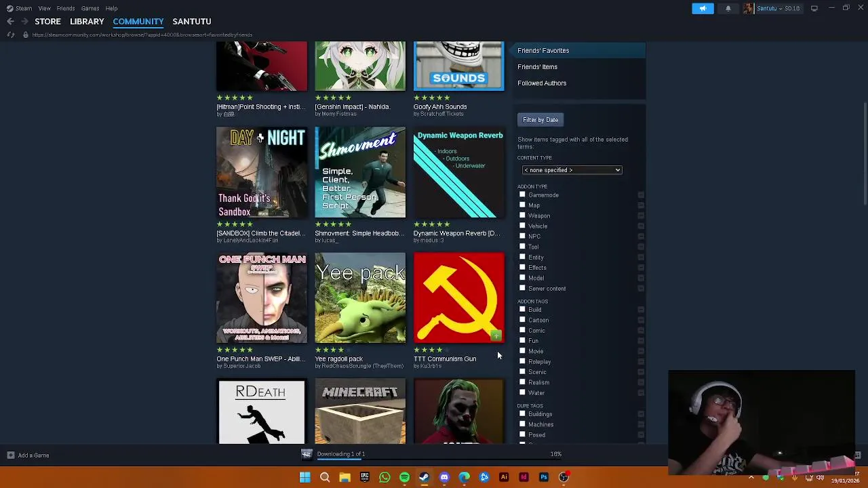Tick the Map addon type checkbox
The height and width of the screenshot is (488, 868).
[x=522, y=205]
